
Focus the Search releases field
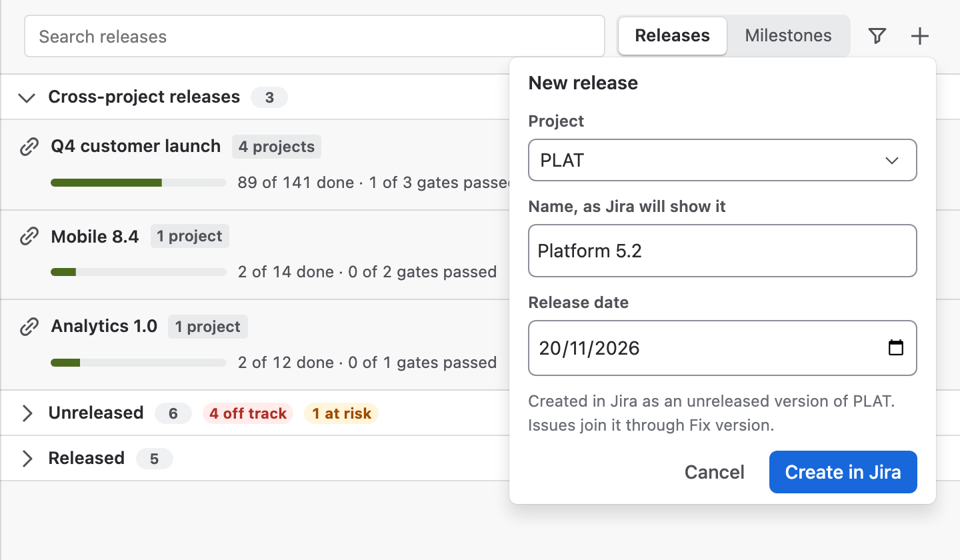point(315,36)
